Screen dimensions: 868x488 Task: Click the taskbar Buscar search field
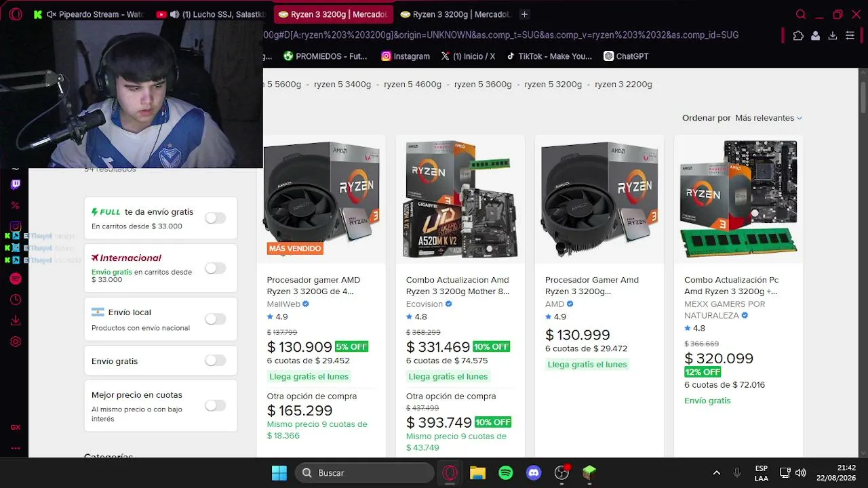365,473
